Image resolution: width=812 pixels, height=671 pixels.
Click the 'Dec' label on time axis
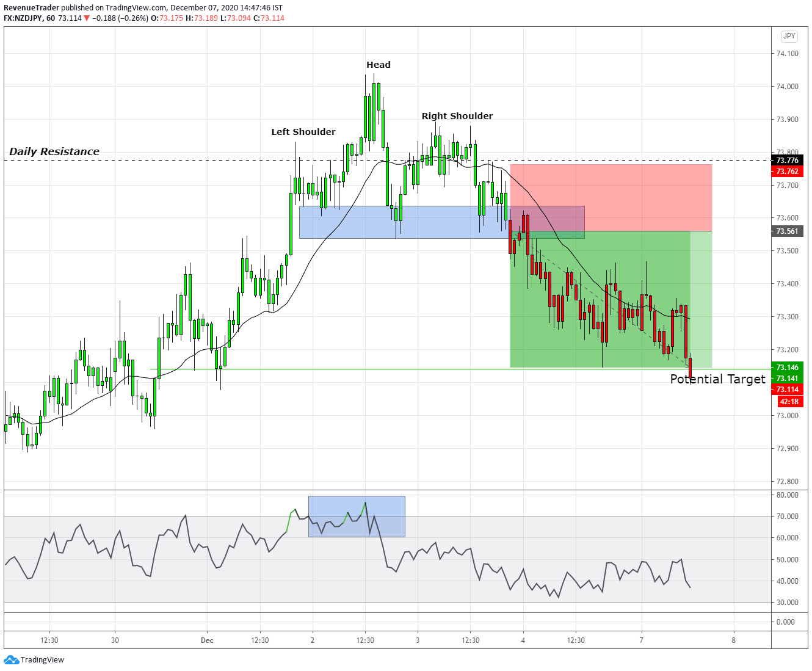click(x=207, y=640)
